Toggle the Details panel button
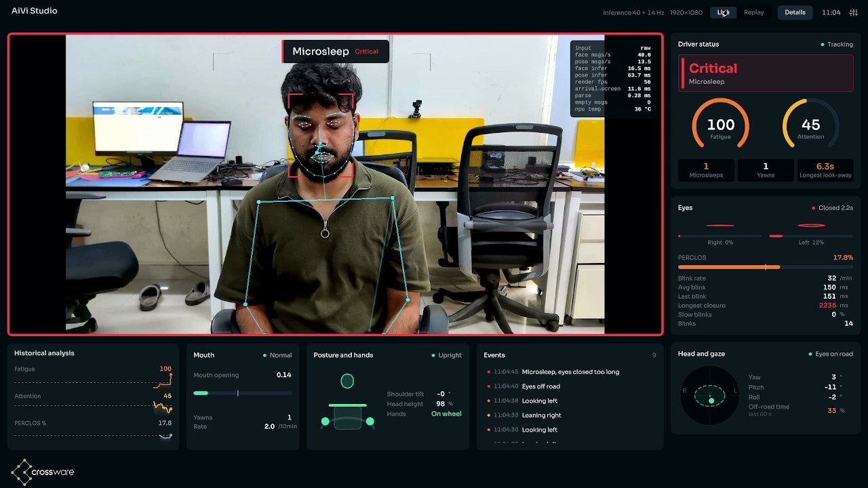The width and height of the screenshot is (868, 488). pos(795,12)
